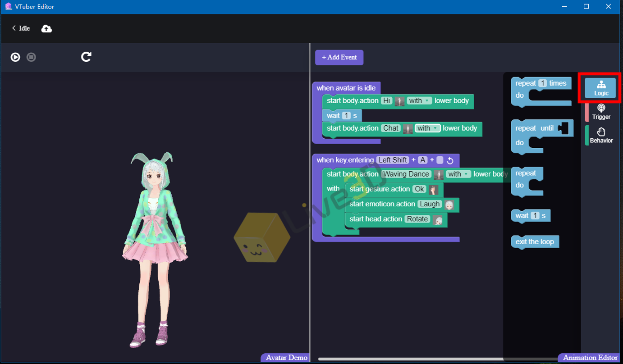Click the head Rotate preview icon
The width and height of the screenshot is (623, 364).
pyautogui.click(x=438, y=220)
